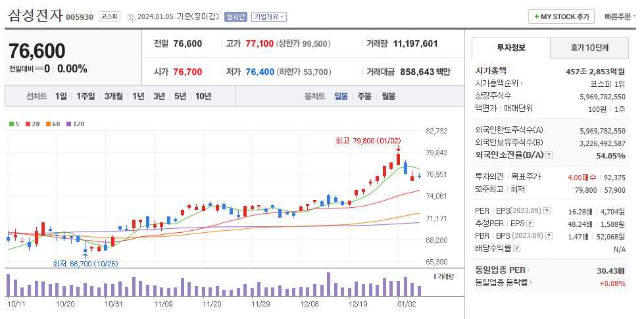Click the 외국인소진율 value 54.05%
Image resolution: width=644 pixels, height=319 pixels.
click(610, 156)
